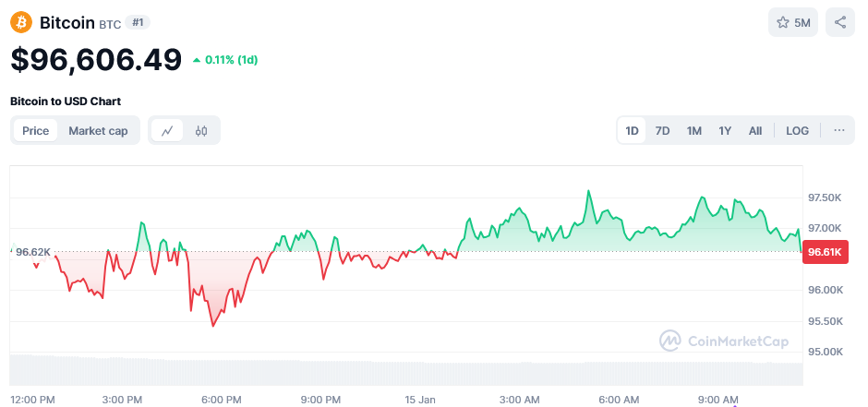Click the 95.50K y-axis label
The width and height of the screenshot is (868, 407).
point(825,321)
